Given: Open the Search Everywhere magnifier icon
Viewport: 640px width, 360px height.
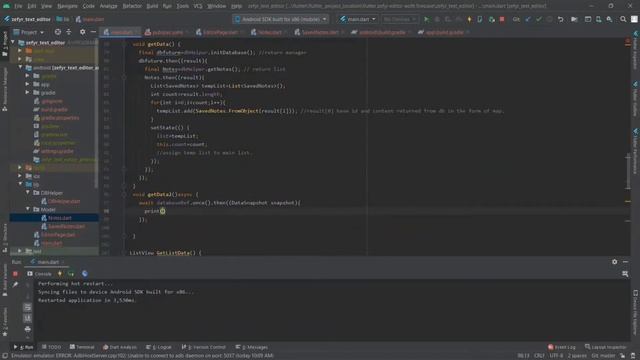Looking at the screenshot, I should (x=623, y=19).
